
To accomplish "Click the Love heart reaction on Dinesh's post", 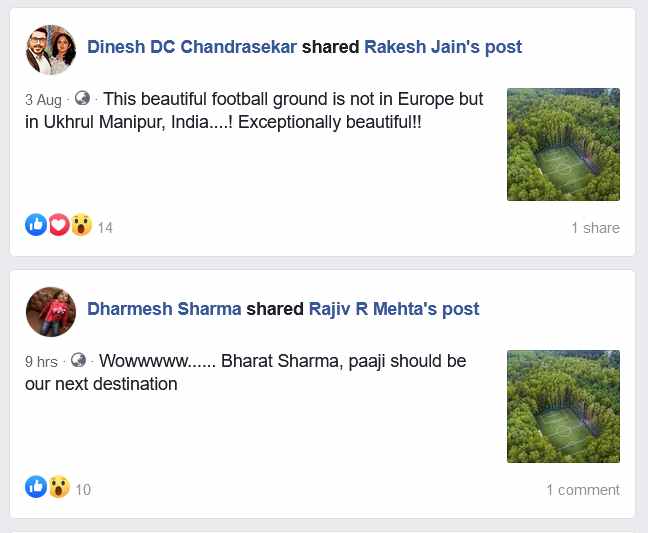I will point(58,226).
